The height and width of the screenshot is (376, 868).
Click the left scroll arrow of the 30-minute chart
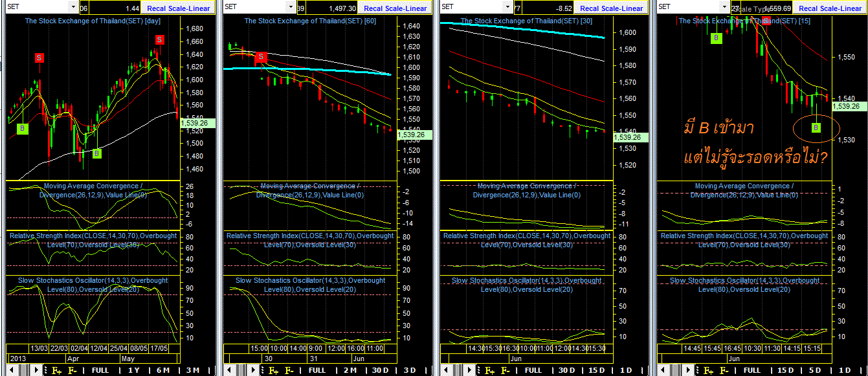pyautogui.click(x=445, y=370)
